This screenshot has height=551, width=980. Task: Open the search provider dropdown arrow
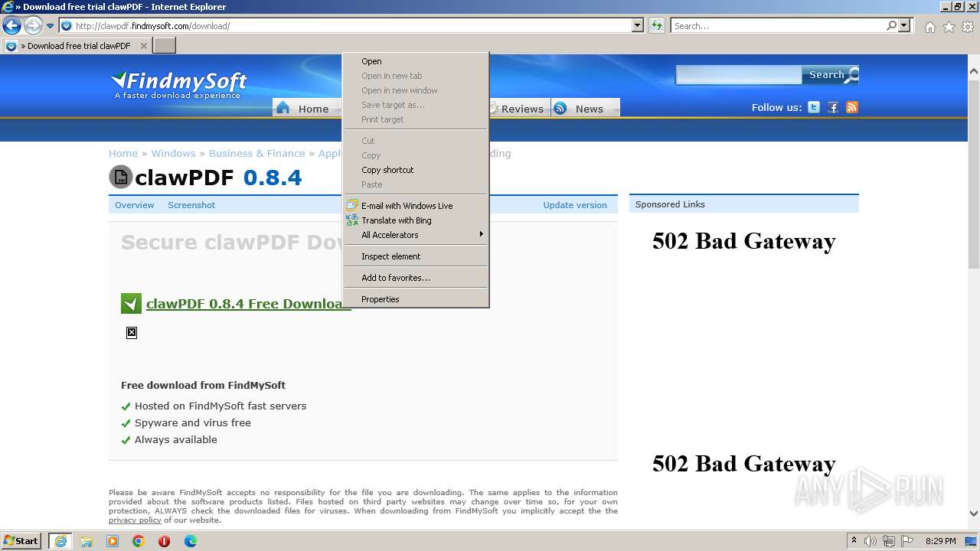coord(904,26)
